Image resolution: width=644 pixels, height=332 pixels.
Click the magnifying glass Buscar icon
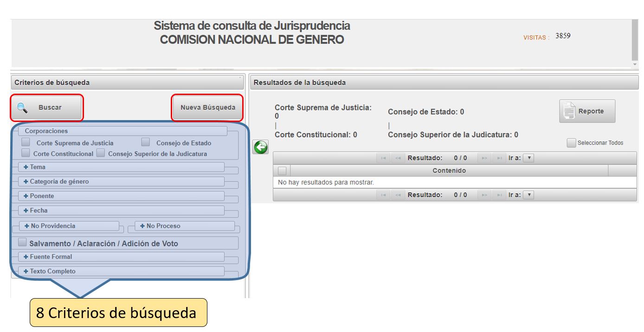click(22, 108)
